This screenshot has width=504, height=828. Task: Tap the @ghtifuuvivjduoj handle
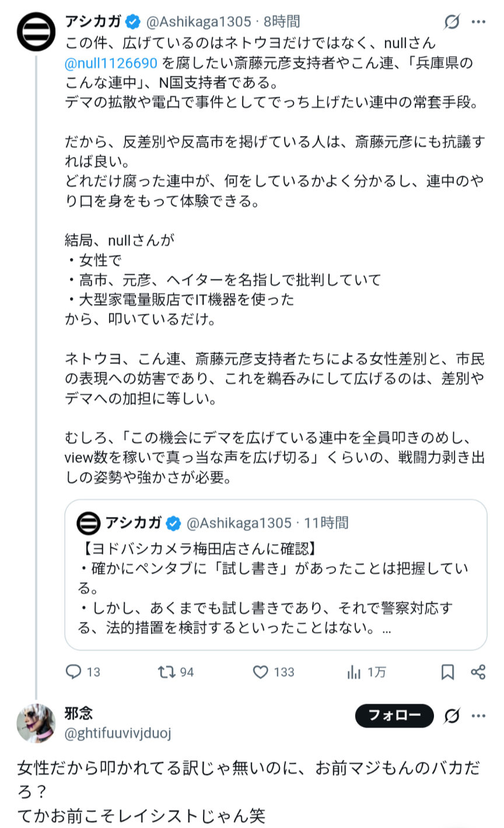[118, 733]
